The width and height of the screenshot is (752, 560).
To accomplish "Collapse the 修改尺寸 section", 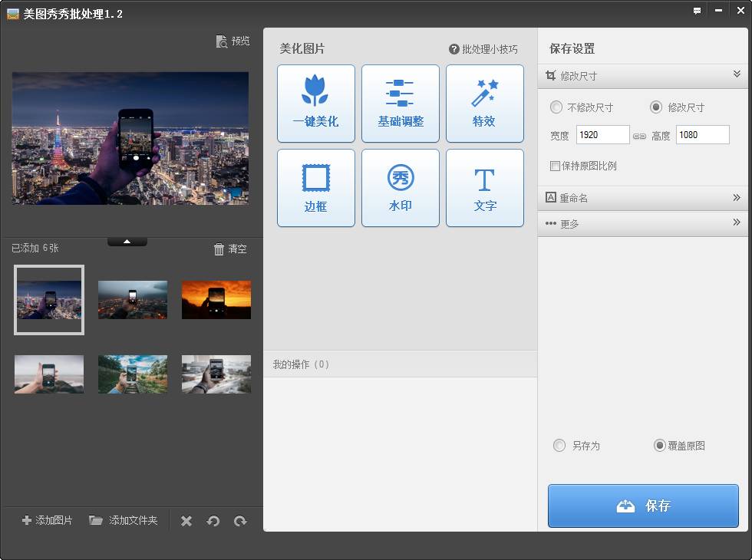I will pos(737,75).
